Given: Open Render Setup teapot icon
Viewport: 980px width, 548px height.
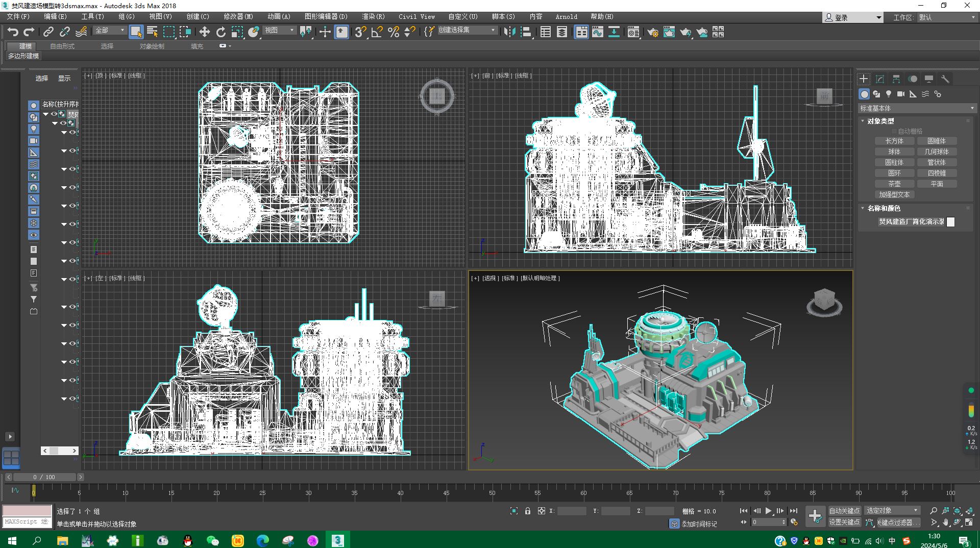Looking at the screenshot, I should [652, 32].
